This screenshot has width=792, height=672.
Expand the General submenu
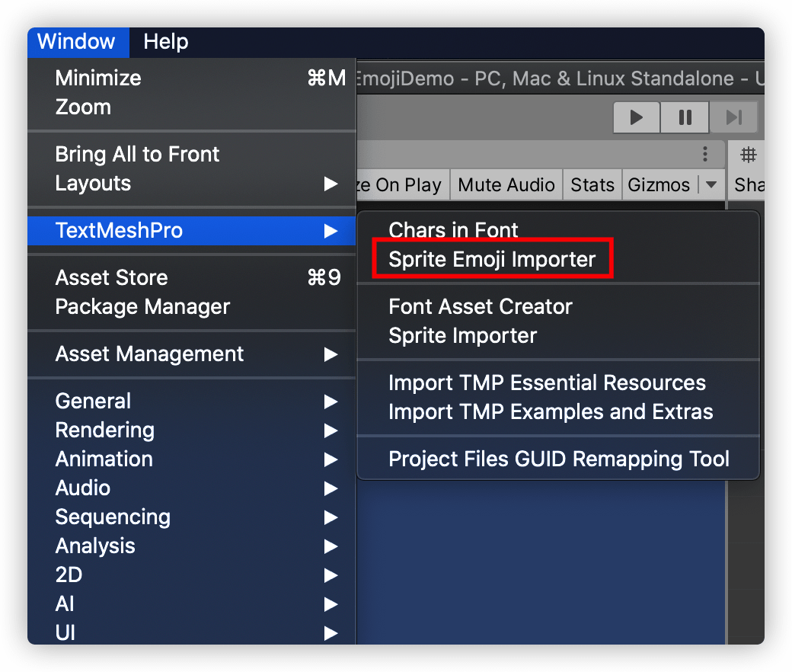coord(192,402)
